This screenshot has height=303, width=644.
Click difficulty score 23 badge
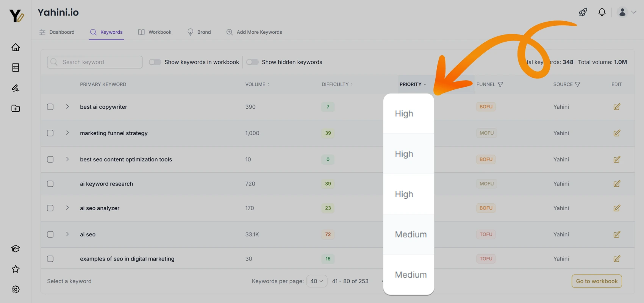[x=328, y=208]
